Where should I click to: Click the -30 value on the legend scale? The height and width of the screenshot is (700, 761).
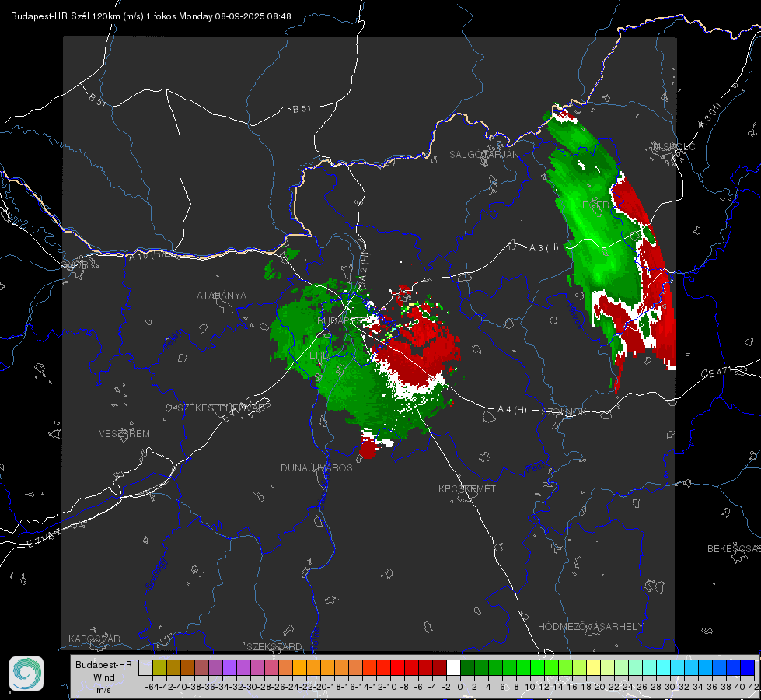tap(250, 687)
